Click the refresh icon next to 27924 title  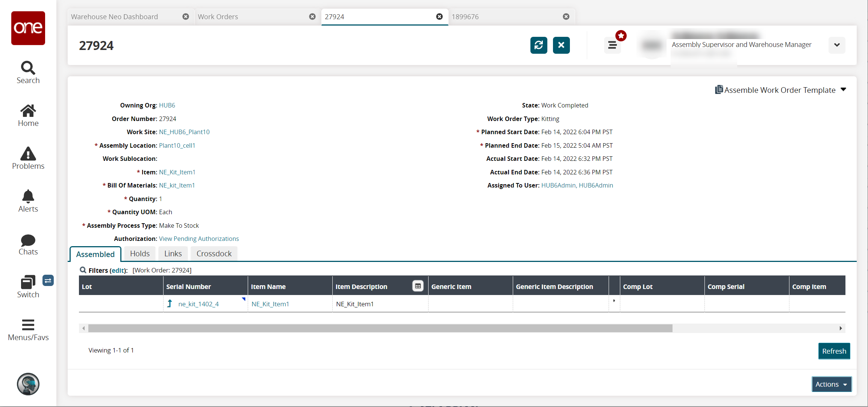(538, 45)
